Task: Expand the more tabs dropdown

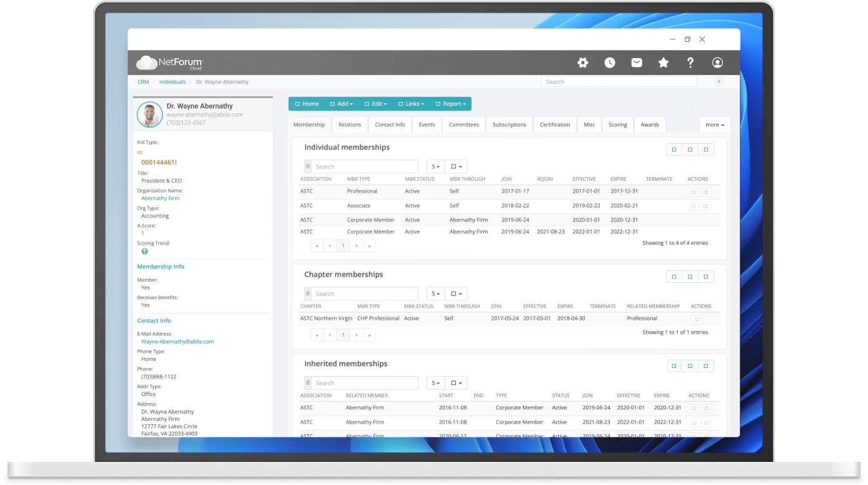Action: pos(715,125)
